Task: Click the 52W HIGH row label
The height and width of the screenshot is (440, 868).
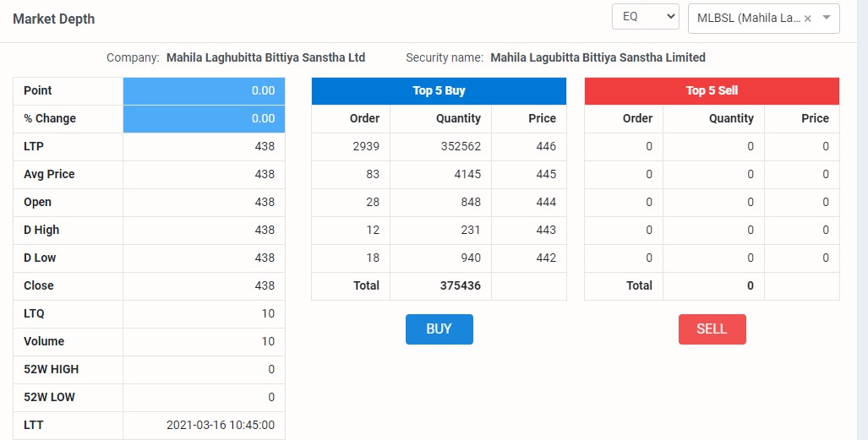Action: pos(51,369)
